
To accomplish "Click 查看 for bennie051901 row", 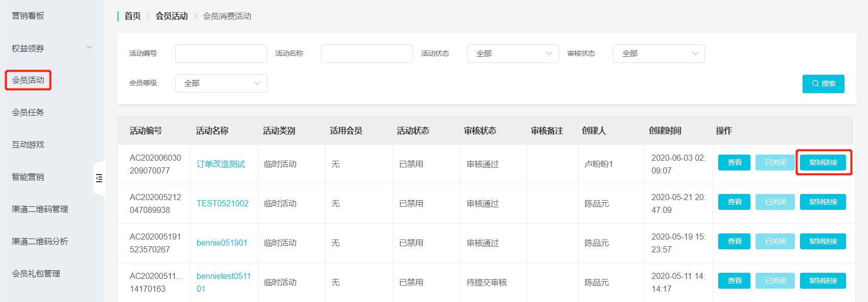I will click(734, 242).
